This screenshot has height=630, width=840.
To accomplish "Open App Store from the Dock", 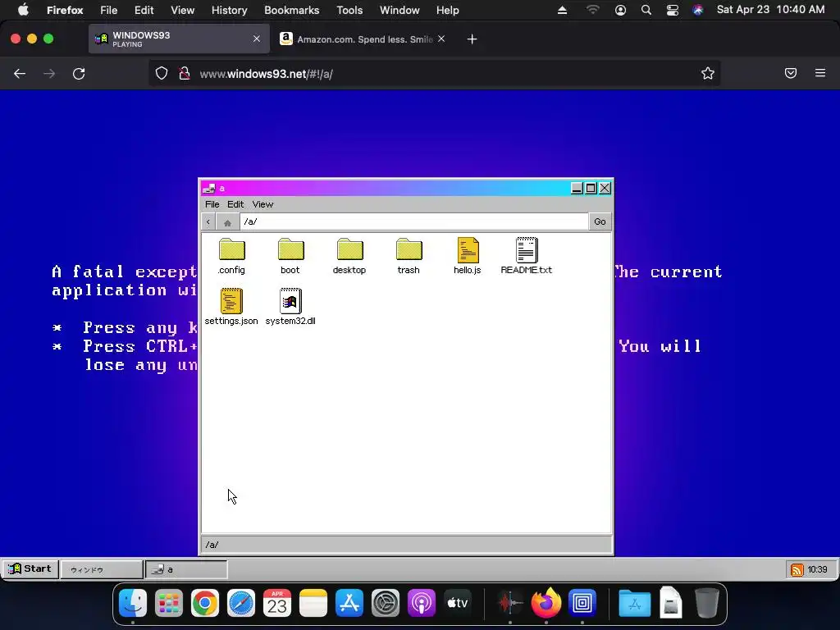I will coord(349,603).
